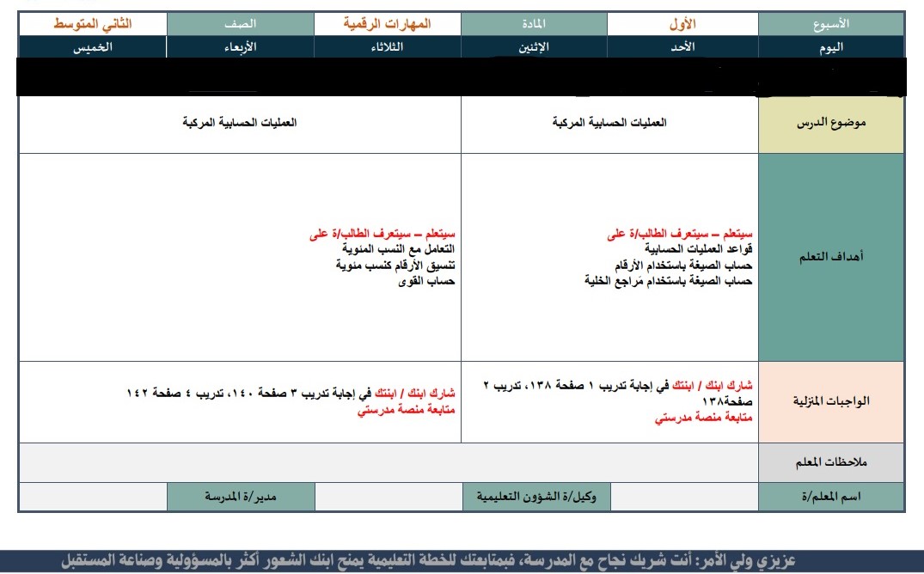Screen dimensions: 924x574
Task: Select the الإثنين day column header
Action: 533,47
